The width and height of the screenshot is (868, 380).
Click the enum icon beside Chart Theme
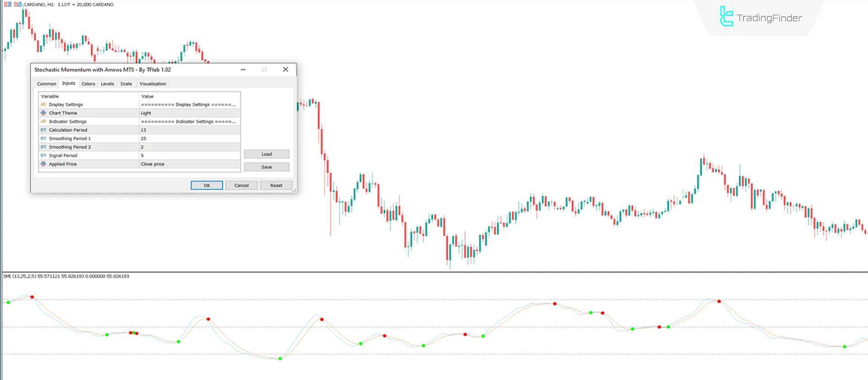coord(43,113)
